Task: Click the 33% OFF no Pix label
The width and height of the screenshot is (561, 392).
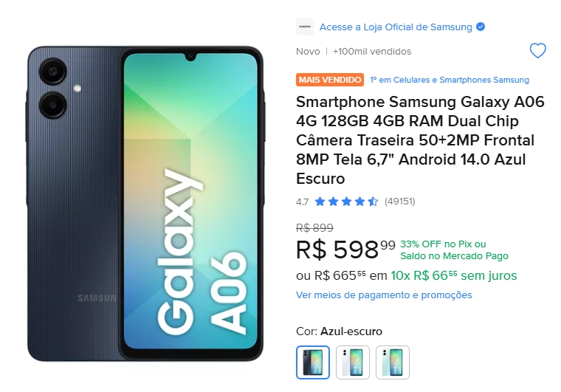Action: (x=443, y=244)
